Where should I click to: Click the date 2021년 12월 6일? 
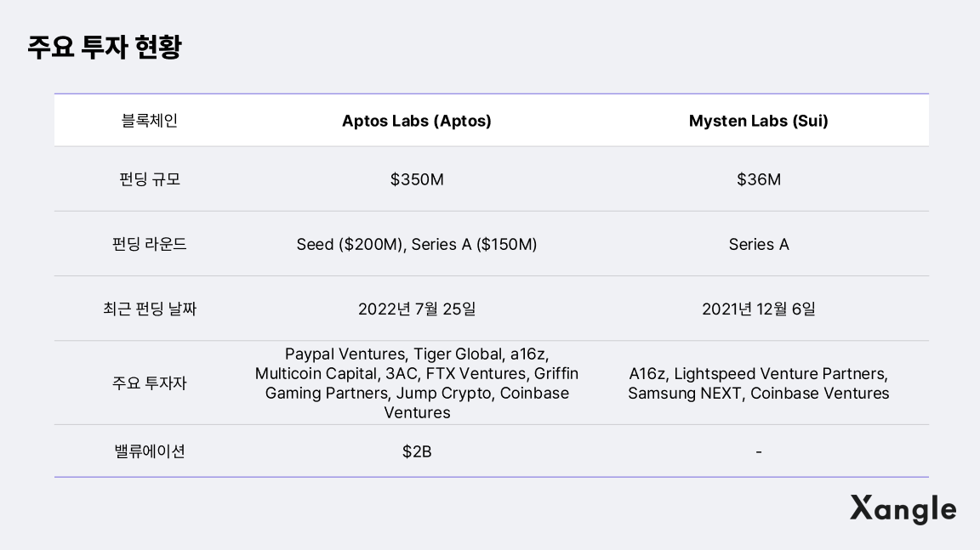[x=758, y=309]
